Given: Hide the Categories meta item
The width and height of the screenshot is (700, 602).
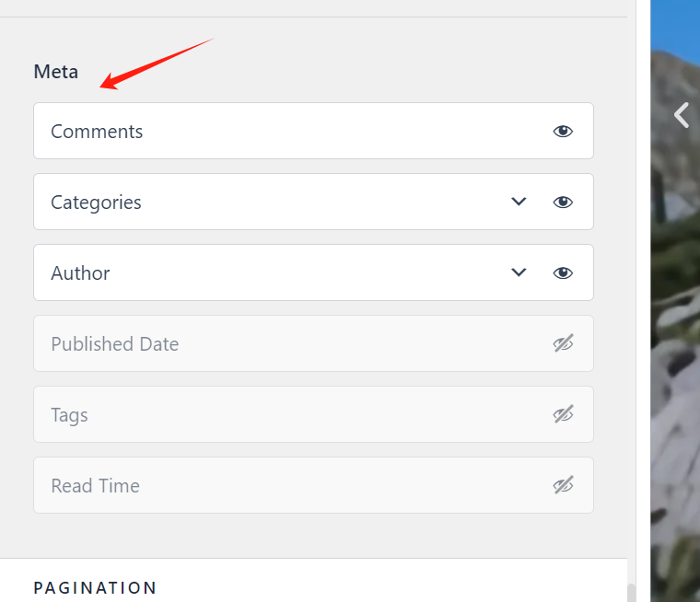Looking at the screenshot, I should pyautogui.click(x=563, y=203).
